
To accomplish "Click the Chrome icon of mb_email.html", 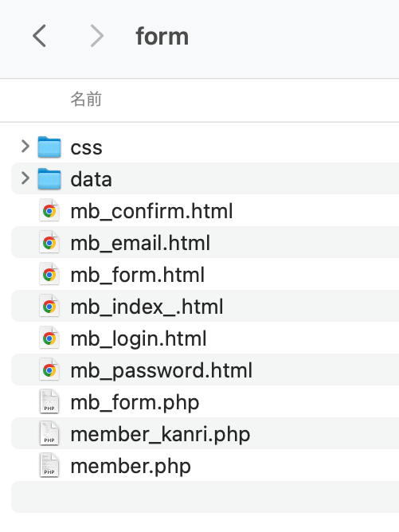I will (x=49, y=242).
